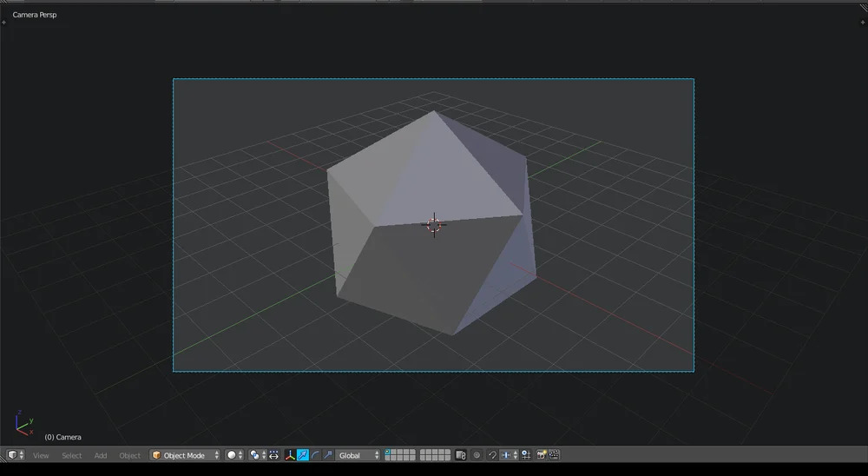Enable the scale manipulator icon
Image resolution: width=868 pixels, height=476 pixels.
point(327,455)
